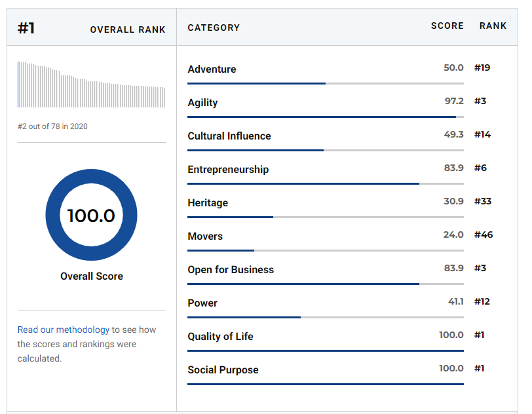Click the Cultural Influence category label
This screenshot has height=414, width=532.
point(229,136)
